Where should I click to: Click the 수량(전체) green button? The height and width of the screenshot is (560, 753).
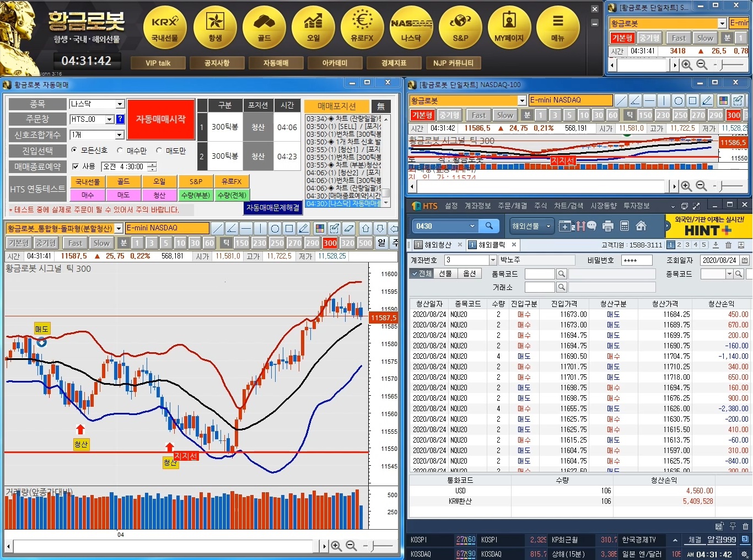232,195
